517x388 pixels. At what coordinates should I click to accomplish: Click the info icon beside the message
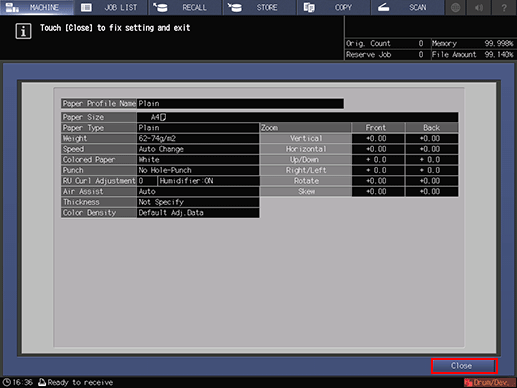pos(23,31)
